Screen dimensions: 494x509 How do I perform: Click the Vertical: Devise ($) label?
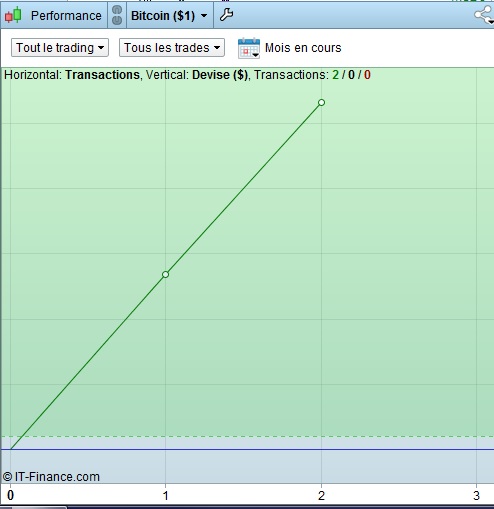tap(197, 75)
